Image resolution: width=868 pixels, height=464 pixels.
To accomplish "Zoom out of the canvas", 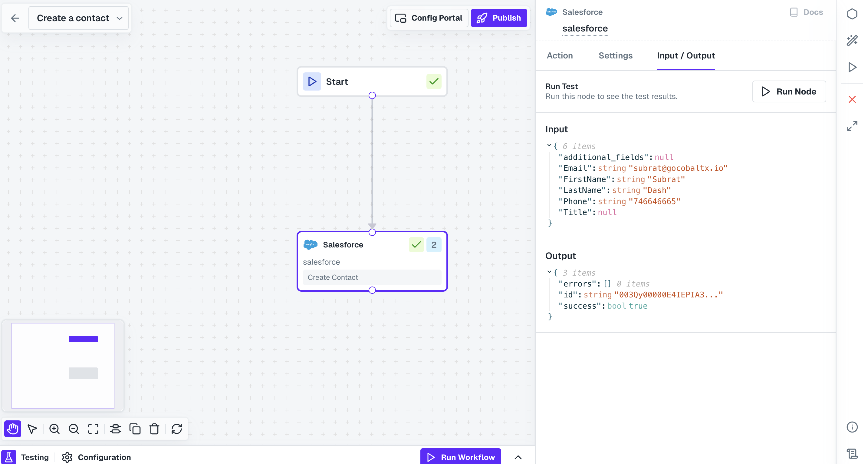I will coord(74,429).
